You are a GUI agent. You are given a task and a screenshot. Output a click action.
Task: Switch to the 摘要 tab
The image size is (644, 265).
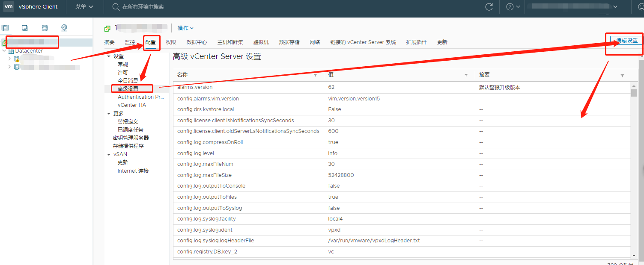(109, 42)
